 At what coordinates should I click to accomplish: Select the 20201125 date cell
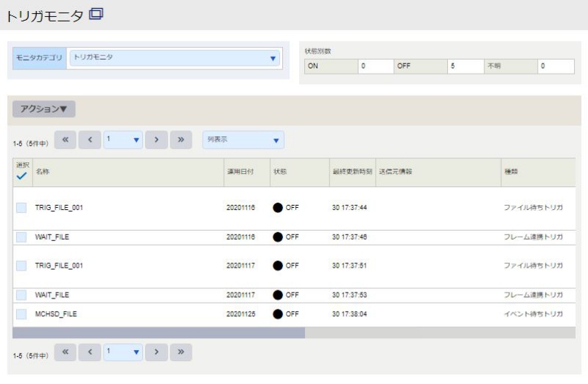coord(241,314)
